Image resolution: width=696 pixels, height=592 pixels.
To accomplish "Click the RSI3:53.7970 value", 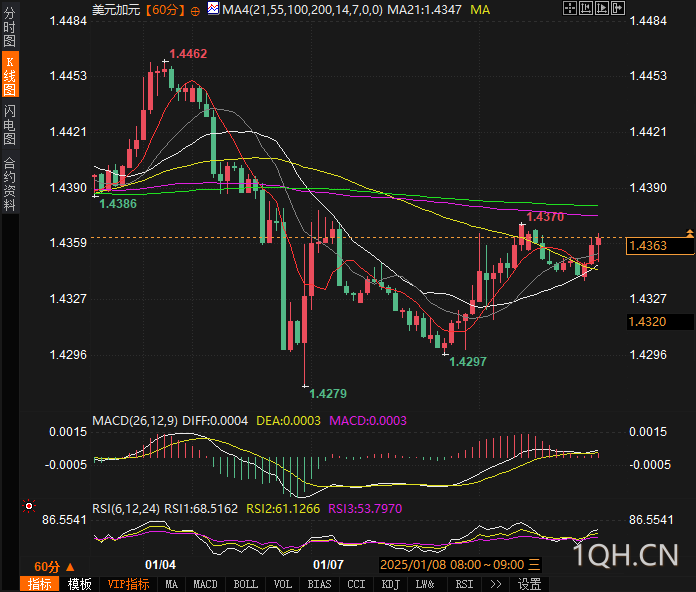I will pyautogui.click(x=365, y=508).
